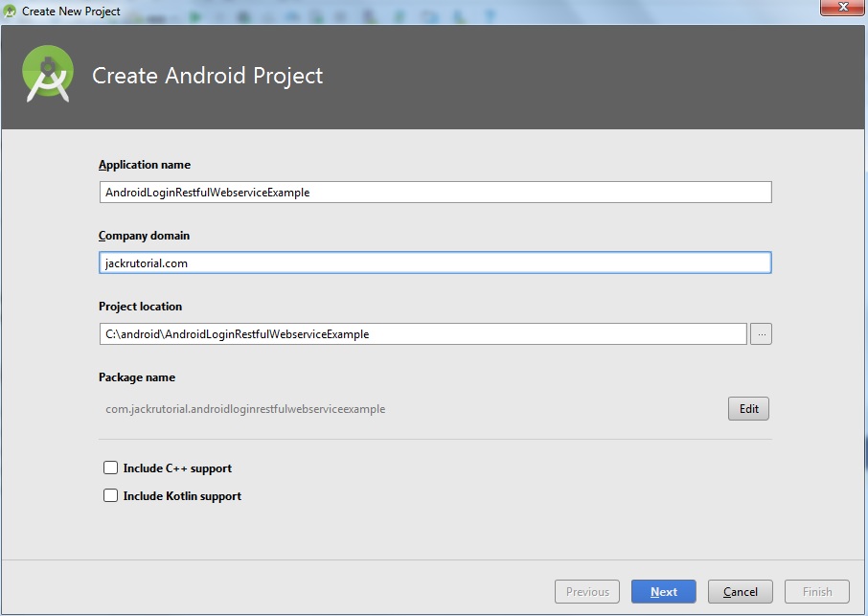Open the project location browser with "..." button

coord(761,333)
